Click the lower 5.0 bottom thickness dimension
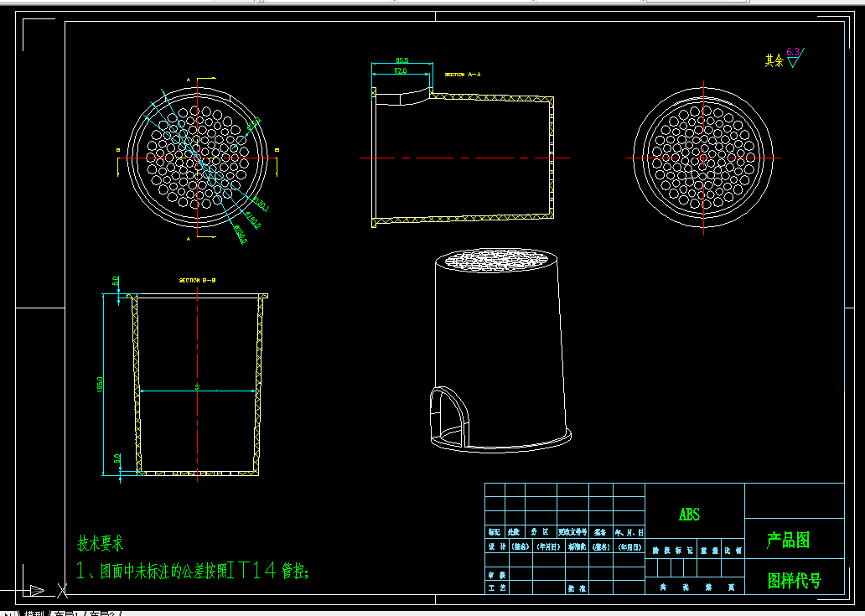The width and height of the screenshot is (865, 616). coord(117,458)
